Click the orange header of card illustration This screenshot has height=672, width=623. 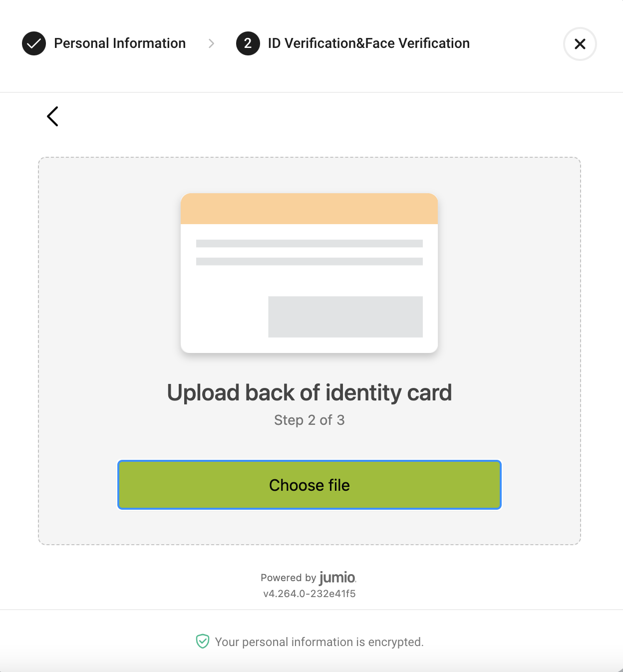pyautogui.click(x=309, y=209)
